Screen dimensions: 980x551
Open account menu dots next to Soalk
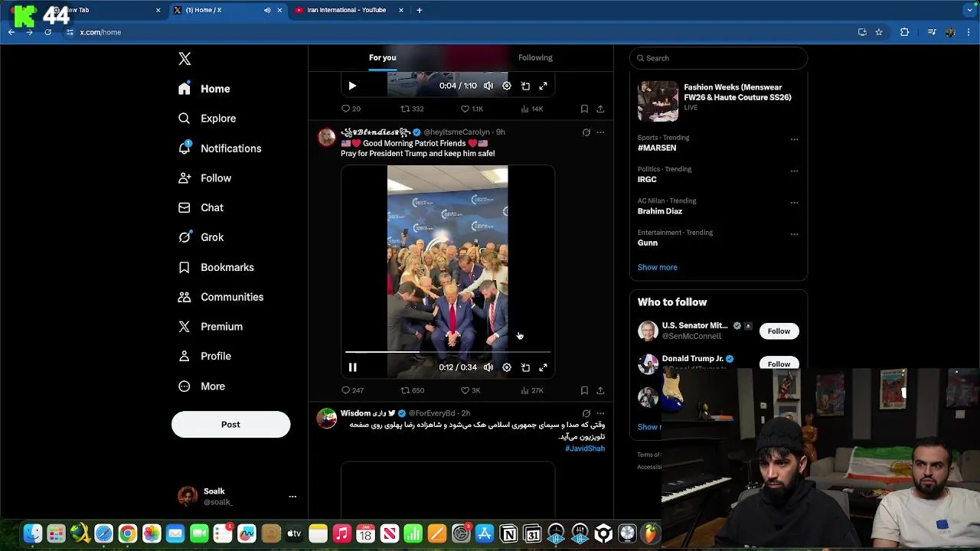tap(292, 497)
